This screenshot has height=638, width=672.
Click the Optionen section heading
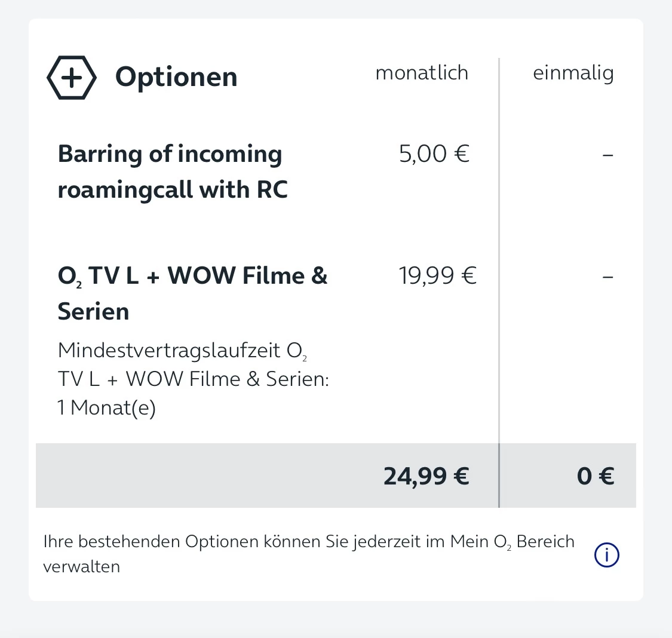pyautogui.click(x=176, y=77)
